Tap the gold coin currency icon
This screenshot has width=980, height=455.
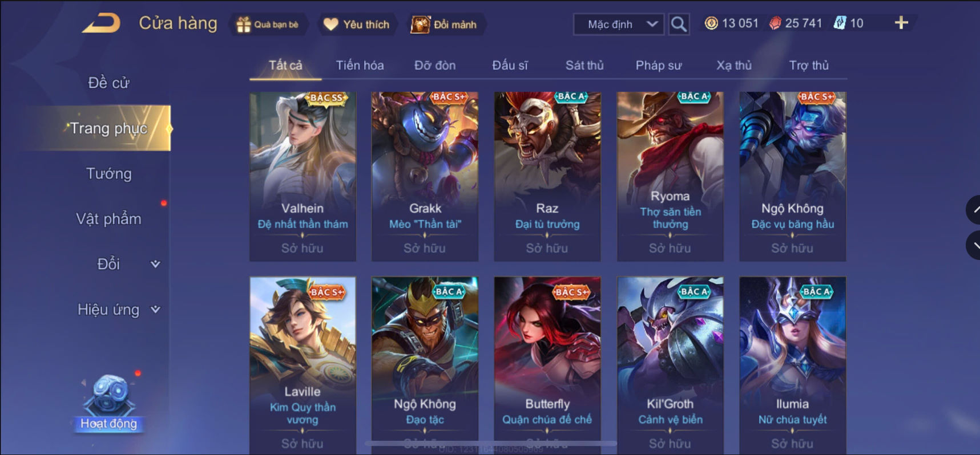coord(711,23)
